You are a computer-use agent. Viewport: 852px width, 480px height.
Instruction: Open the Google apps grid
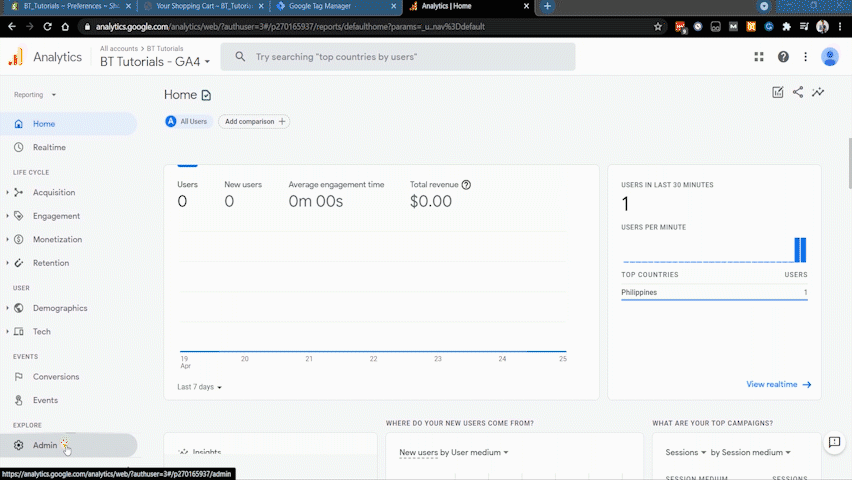pos(759,57)
